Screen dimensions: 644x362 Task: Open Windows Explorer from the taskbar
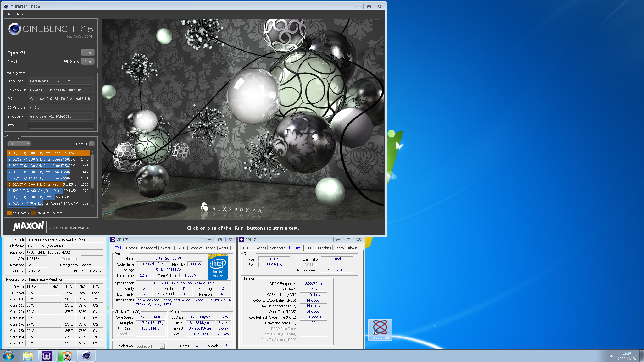point(28,356)
